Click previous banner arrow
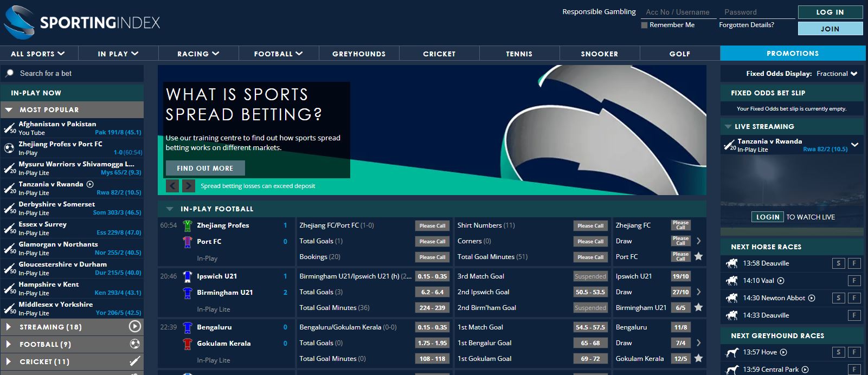868x375 pixels. (x=172, y=186)
